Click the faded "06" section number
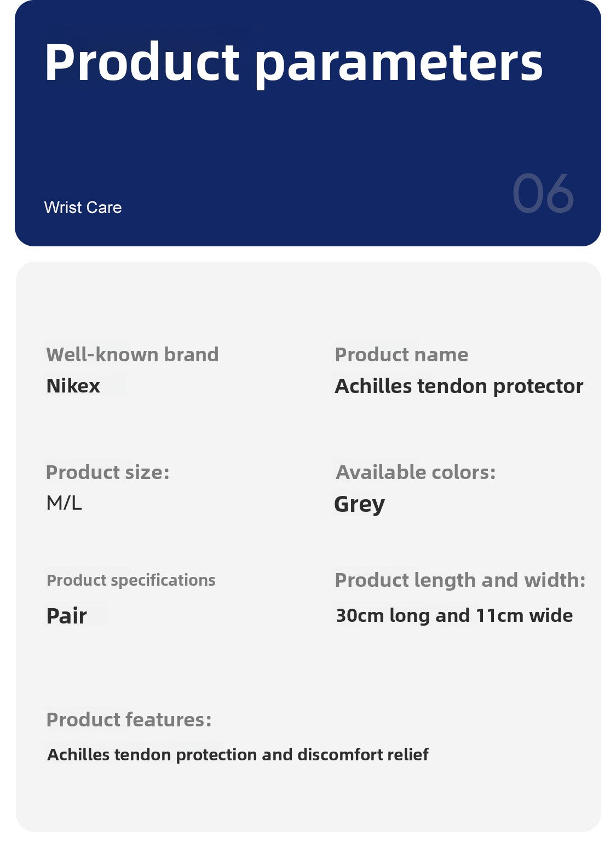This screenshot has width=616, height=843. click(x=543, y=194)
